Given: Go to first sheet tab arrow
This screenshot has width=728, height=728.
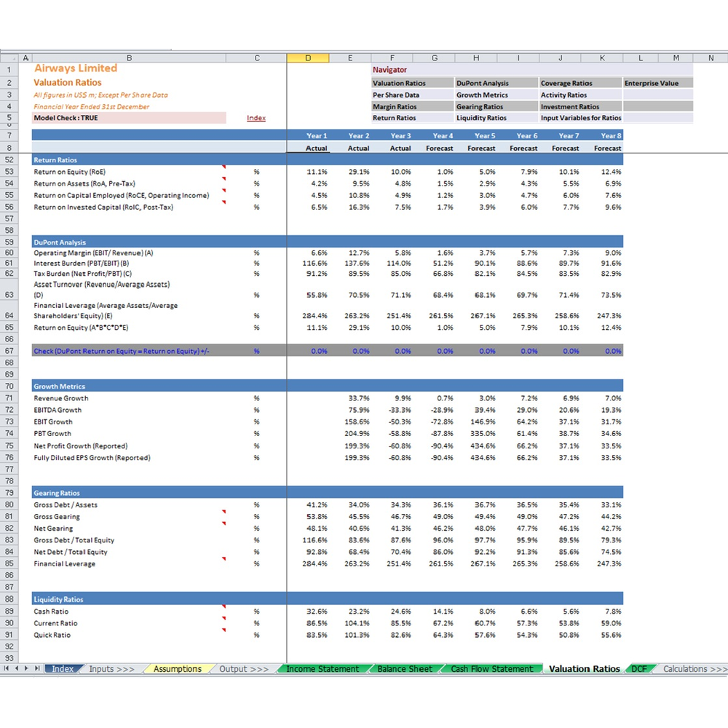Looking at the screenshot, I should pyautogui.click(x=6, y=668).
